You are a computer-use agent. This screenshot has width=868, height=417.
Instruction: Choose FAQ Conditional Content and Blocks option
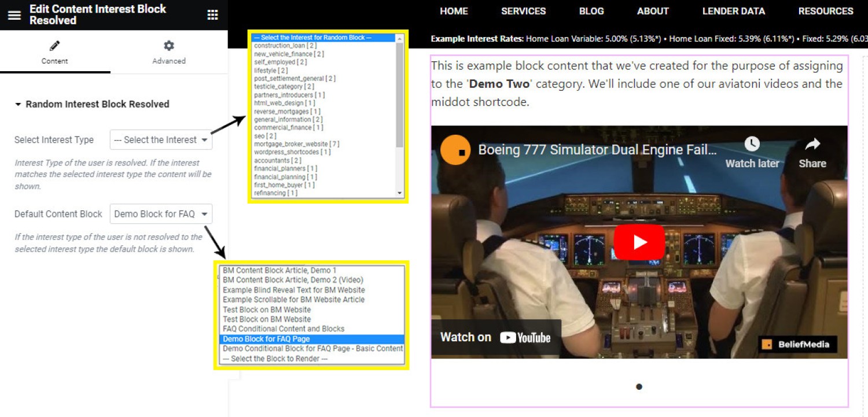coord(284,329)
